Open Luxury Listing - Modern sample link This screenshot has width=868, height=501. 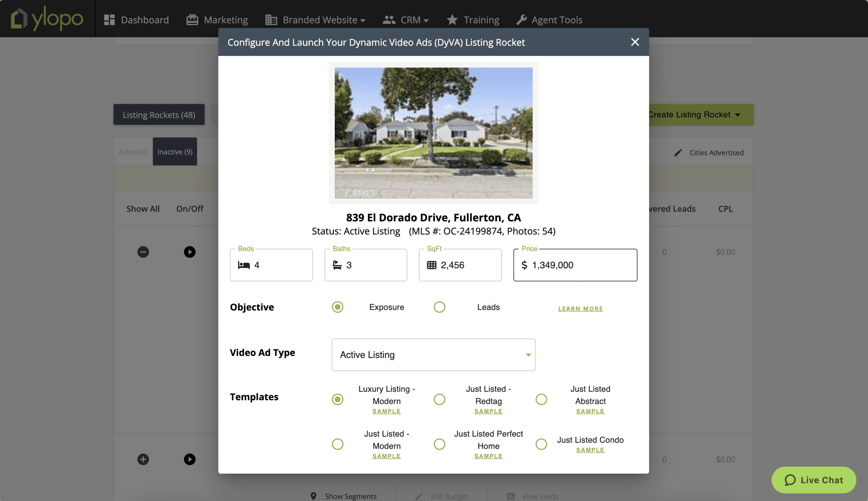pos(387,411)
